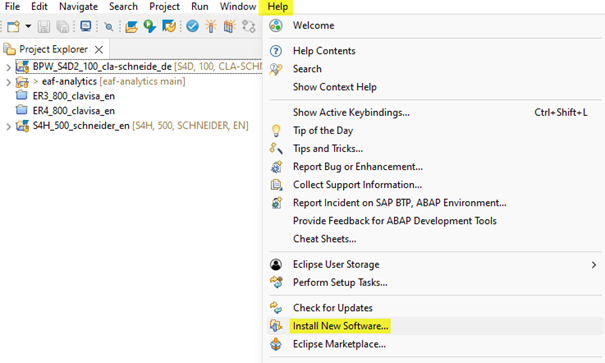
Task: Click the blue square with orange arrow icon
Action: coord(169,26)
